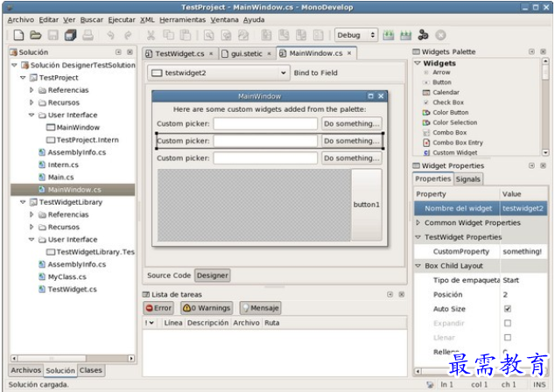
Task: Click the Open folder toolbar icon
Action: pos(35,35)
